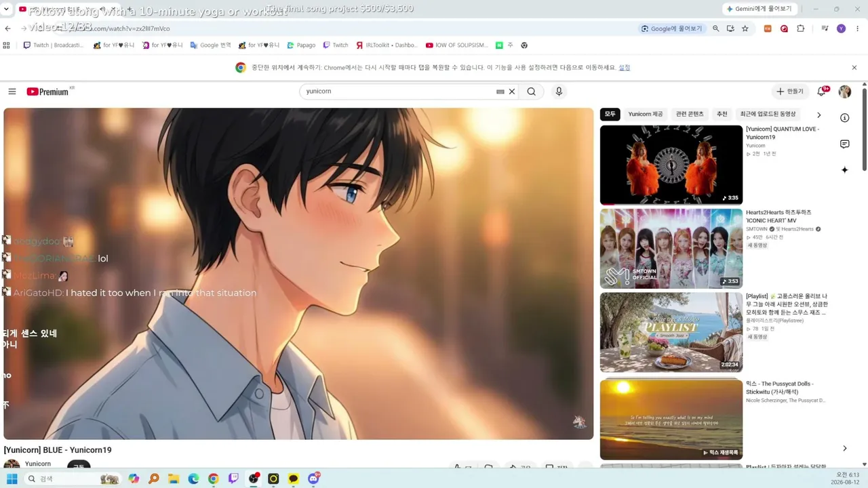Open Discord from taskbar
The image size is (868, 488).
tap(313, 479)
